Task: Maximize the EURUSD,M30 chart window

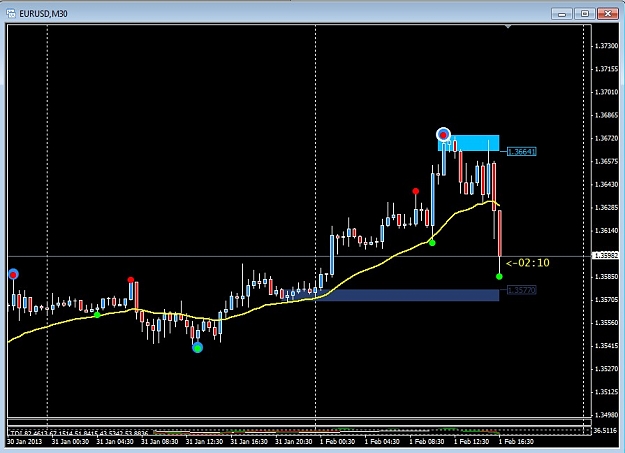Action: (x=584, y=14)
